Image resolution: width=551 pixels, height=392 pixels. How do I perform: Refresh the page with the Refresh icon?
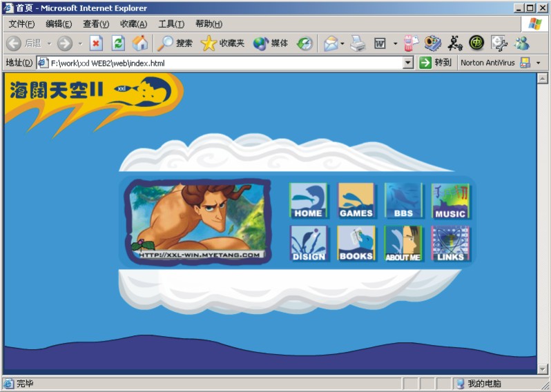coord(118,43)
